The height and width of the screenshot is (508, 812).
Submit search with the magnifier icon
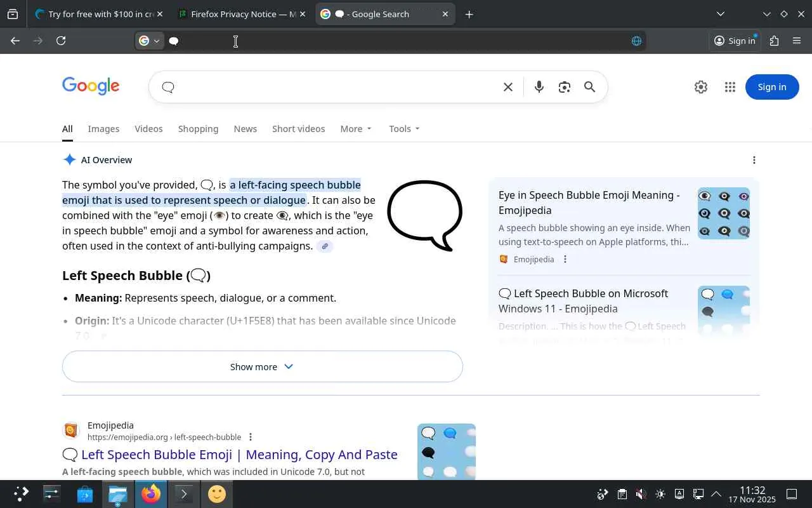pyautogui.click(x=589, y=87)
